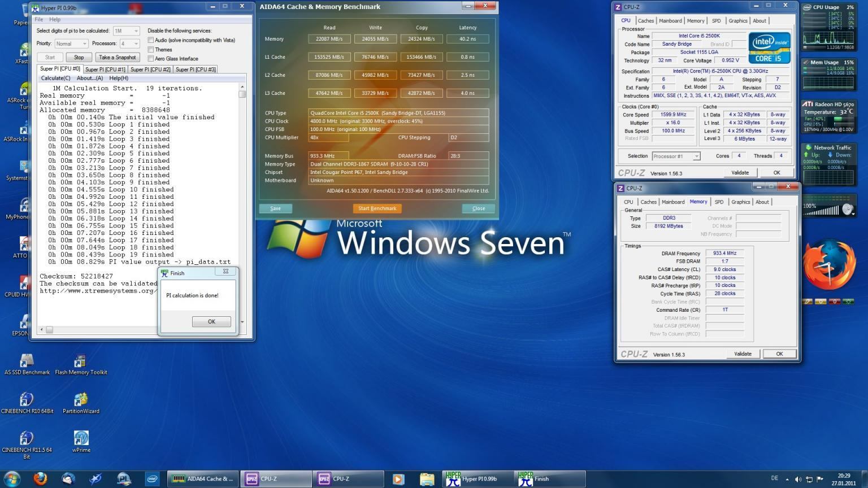Open the media player taskbar icon

pyautogui.click(x=398, y=479)
